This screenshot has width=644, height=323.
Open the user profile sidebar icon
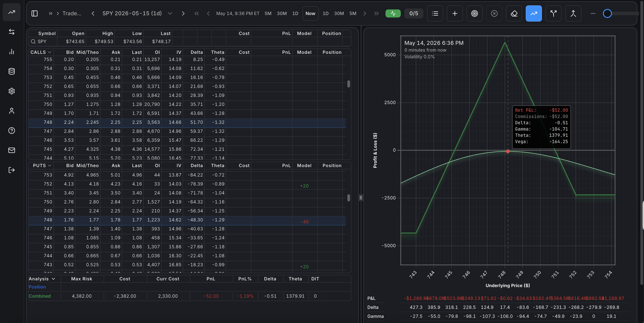11,111
